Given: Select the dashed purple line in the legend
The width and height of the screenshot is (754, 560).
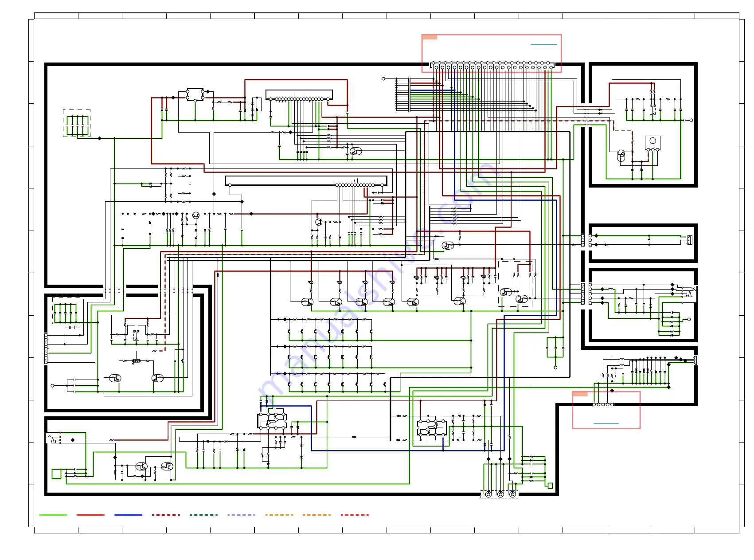Looking at the screenshot, I should click(241, 515).
